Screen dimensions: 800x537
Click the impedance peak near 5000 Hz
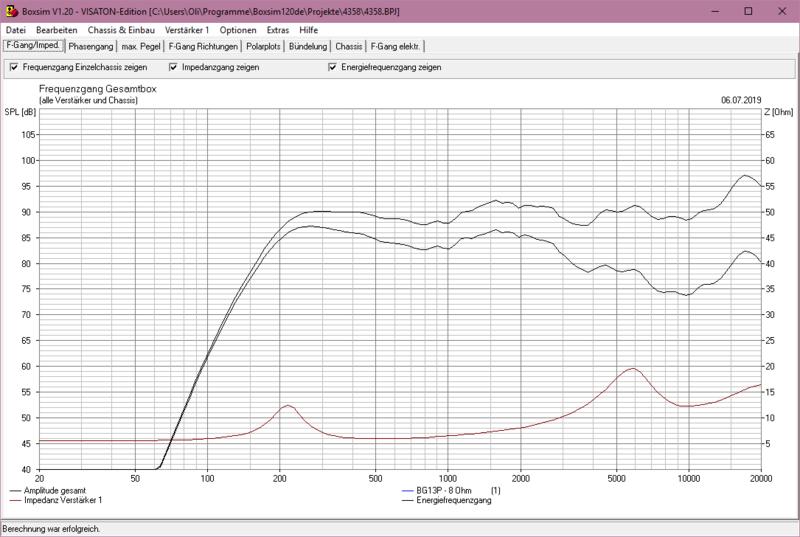tap(631, 369)
